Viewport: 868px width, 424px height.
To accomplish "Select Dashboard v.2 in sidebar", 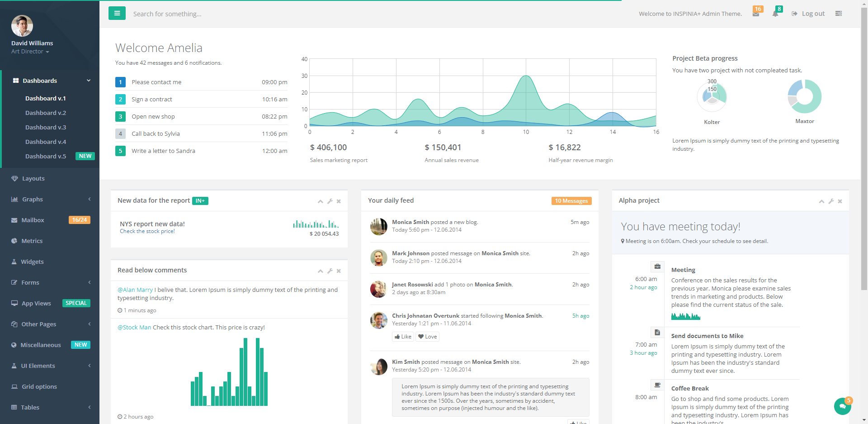I will pyautogui.click(x=46, y=113).
